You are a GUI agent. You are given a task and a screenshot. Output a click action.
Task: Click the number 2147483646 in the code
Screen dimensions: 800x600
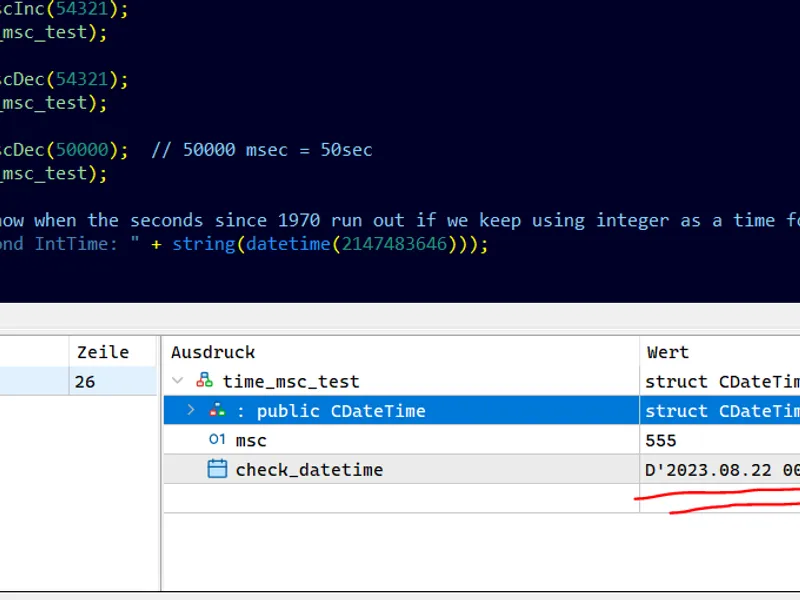394,244
